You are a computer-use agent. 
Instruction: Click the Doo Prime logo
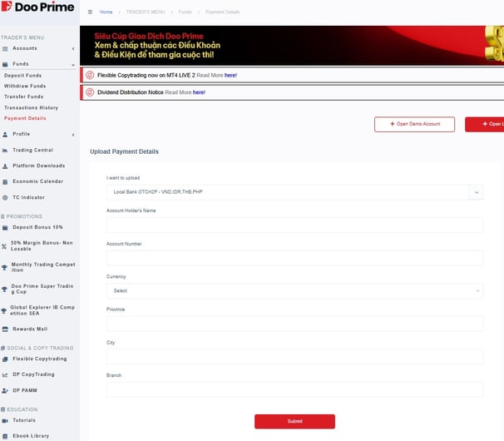tap(37, 7)
